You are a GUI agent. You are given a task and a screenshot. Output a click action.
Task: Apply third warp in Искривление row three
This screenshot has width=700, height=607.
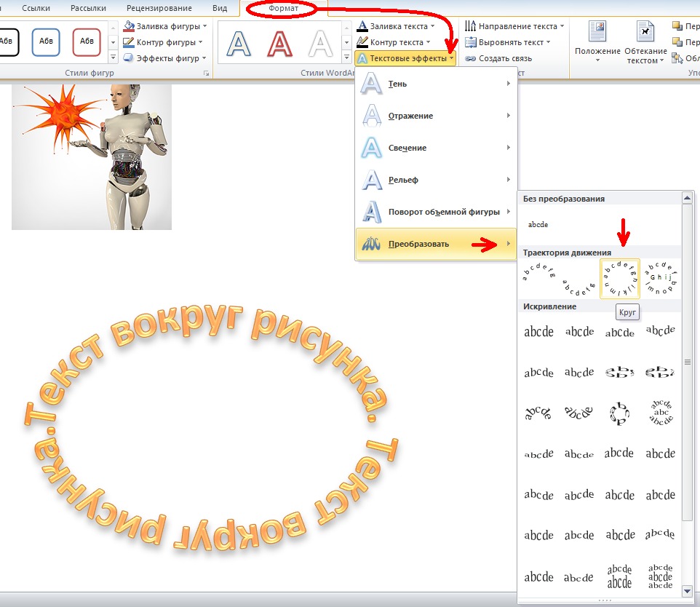point(620,413)
